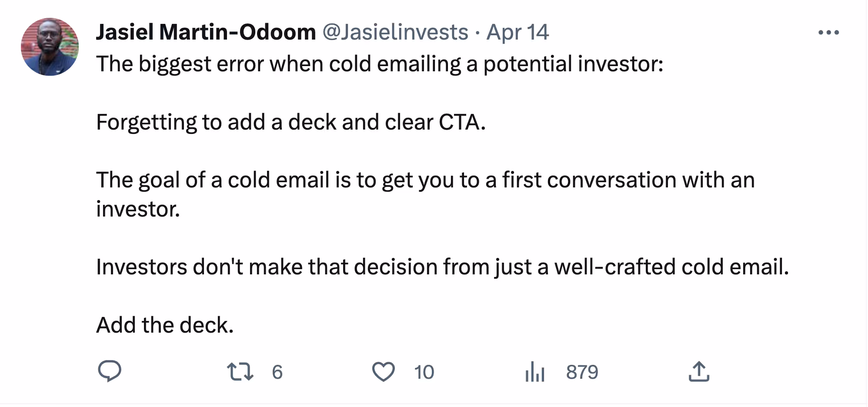Visit the @Jasielinvests handle page

[397, 32]
